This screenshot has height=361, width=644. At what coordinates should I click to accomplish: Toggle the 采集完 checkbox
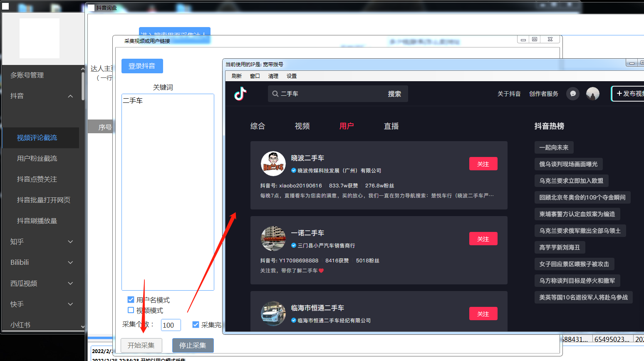point(196,325)
